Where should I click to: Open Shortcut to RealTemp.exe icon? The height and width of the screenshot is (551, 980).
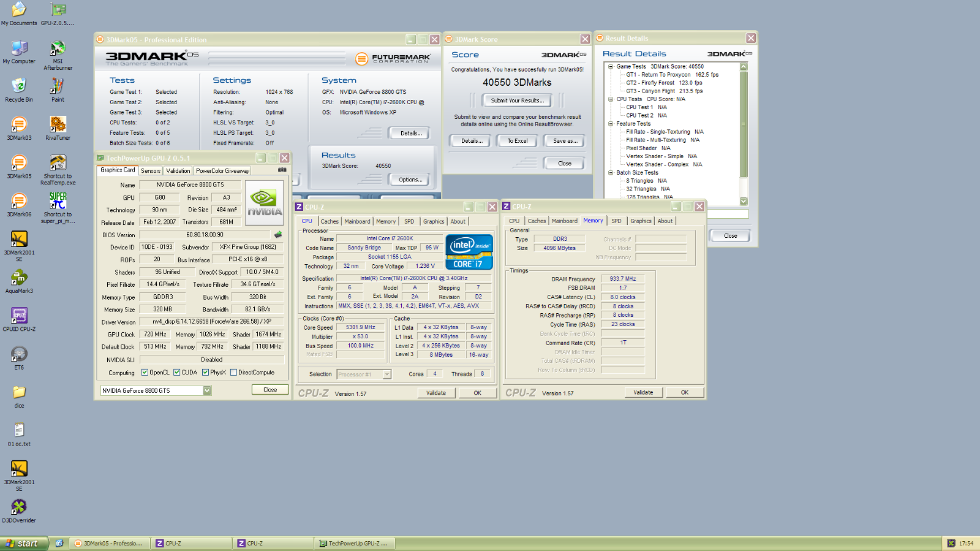point(58,170)
